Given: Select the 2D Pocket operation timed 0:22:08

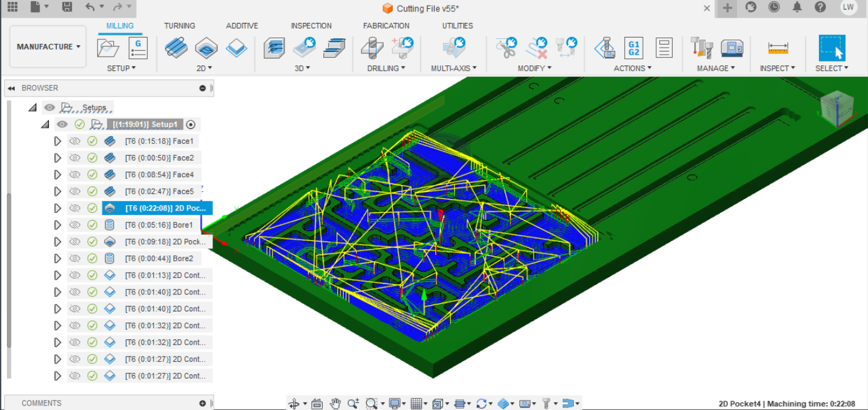Looking at the screenshot, I should click(x=157, y=208).
